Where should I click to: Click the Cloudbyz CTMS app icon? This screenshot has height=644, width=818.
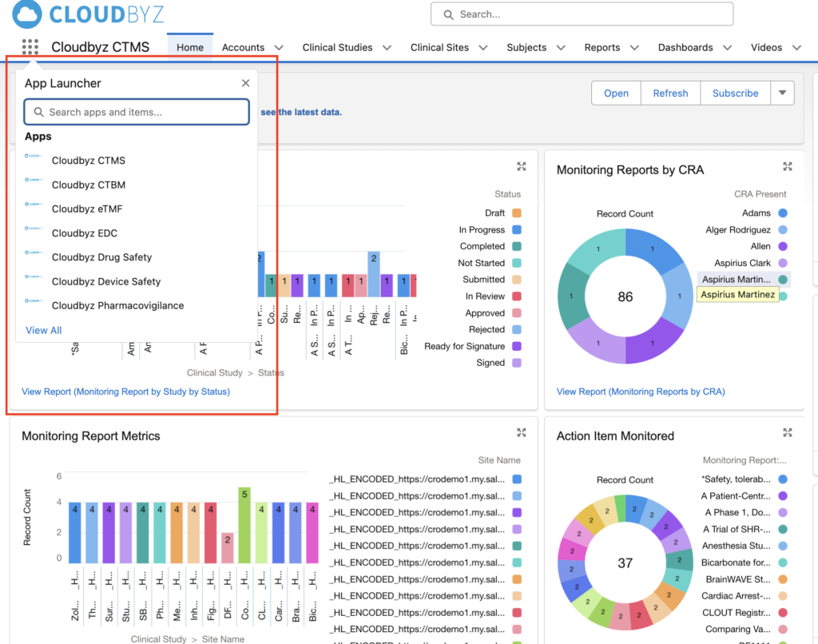(34, 156)
